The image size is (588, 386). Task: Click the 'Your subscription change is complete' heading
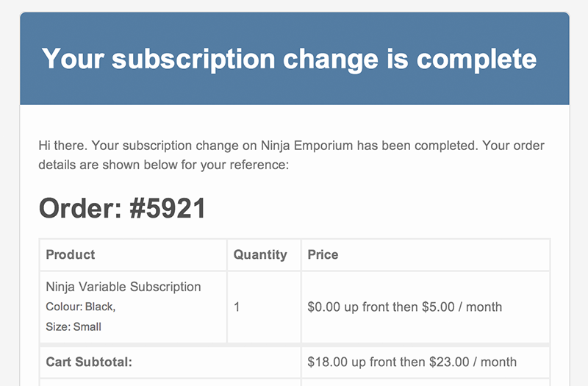289,60
